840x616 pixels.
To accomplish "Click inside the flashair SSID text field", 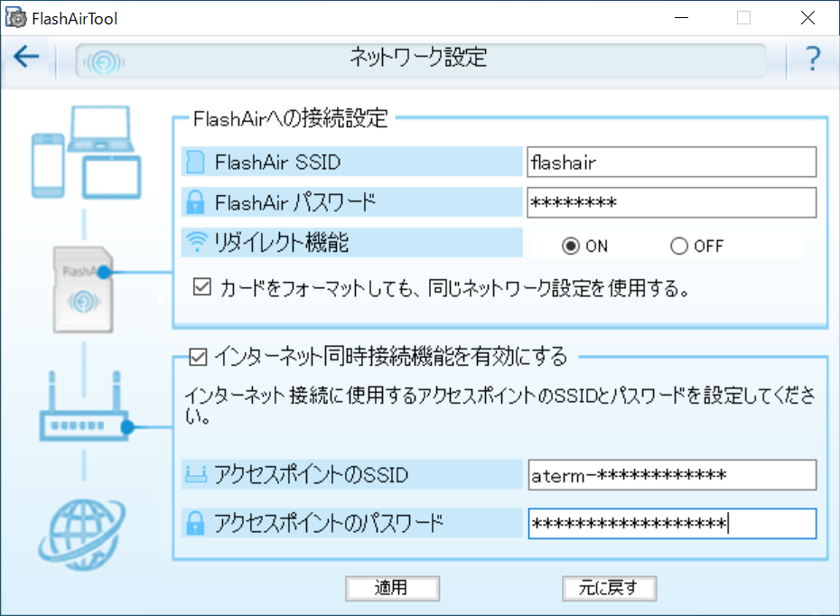I will tap(670, 162).
